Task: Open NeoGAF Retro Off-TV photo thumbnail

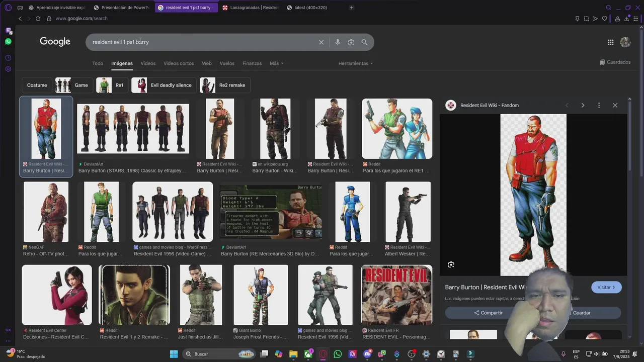Action: [x=46, y=212]
